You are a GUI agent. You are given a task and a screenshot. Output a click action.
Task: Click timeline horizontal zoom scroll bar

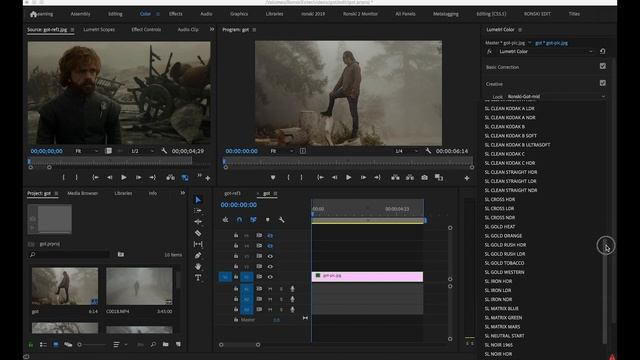point(240,344)
